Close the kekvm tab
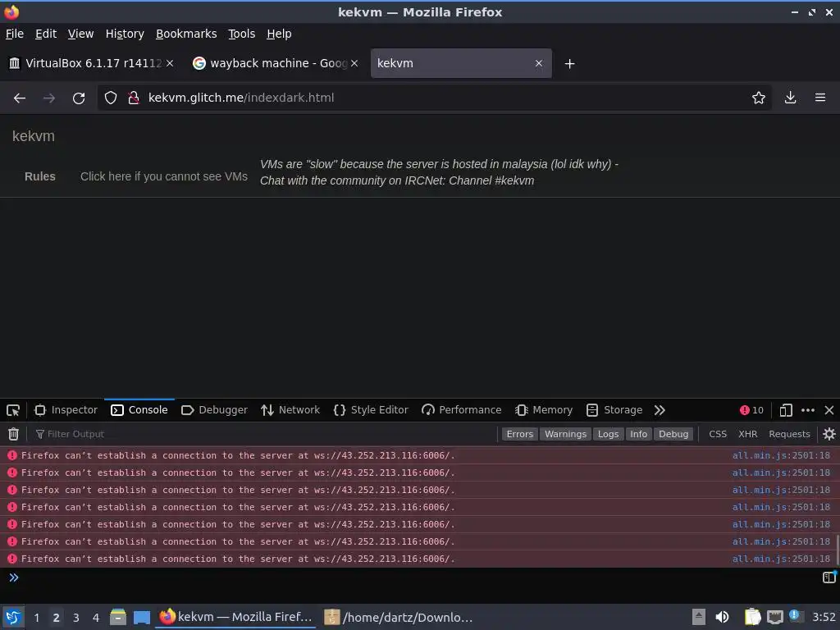Viewport: 840px width, 630px height. (x=539, y=63)
